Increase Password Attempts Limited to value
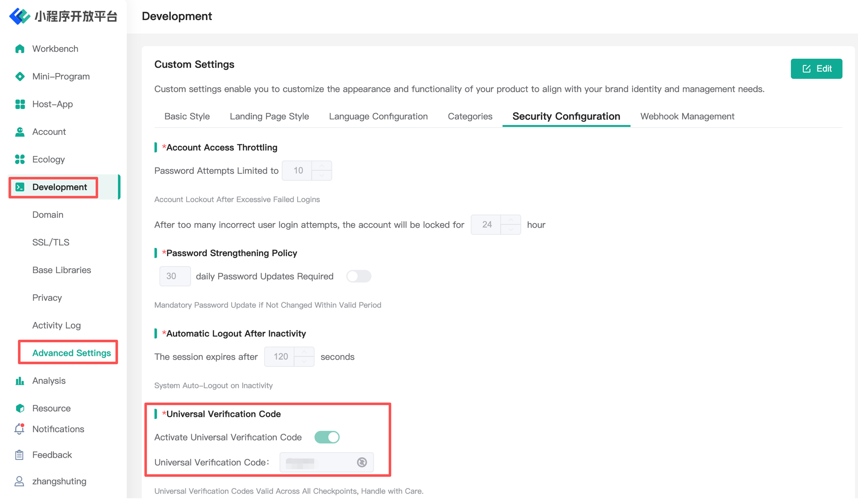 (x=322, y=166)
